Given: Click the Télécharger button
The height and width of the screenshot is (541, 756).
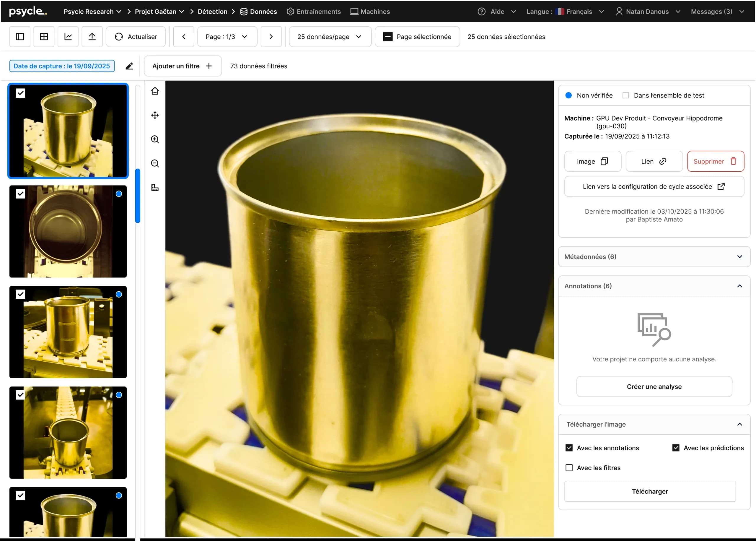Looking at the screenshot, I should pyautogui.click(x=650, y=491).
